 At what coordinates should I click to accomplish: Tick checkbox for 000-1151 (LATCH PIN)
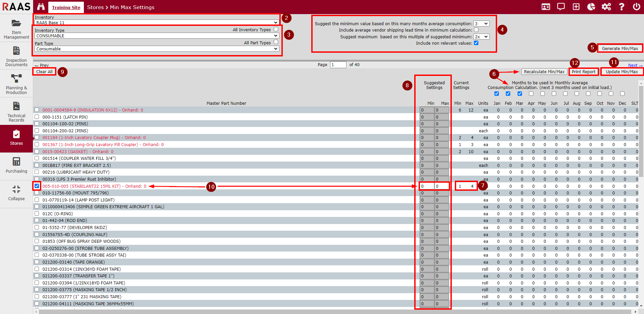click(37, 117)
